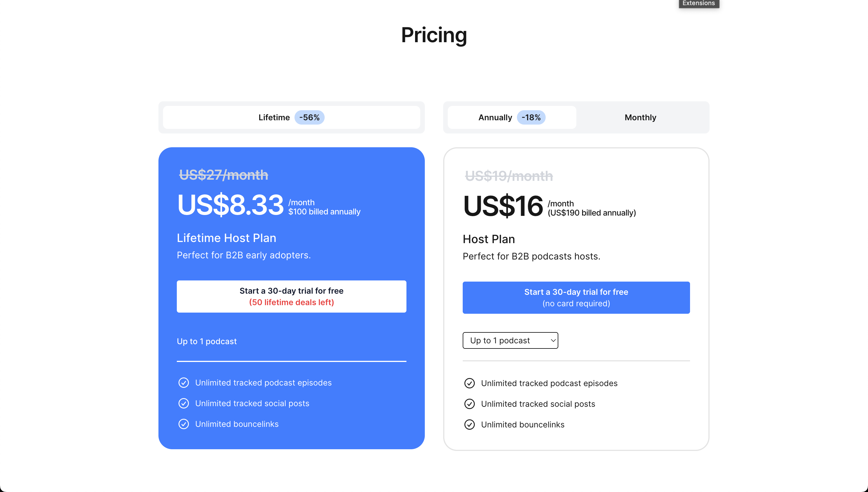Click the "-56%" discount badge
The height and width of the screenshot is (492, 868).
(x=309, y=117)
